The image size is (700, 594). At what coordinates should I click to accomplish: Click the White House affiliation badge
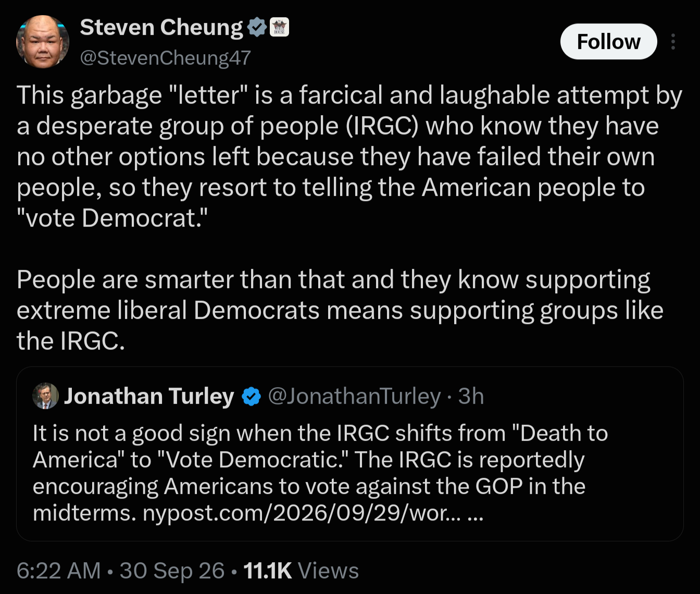coord(279,27)
